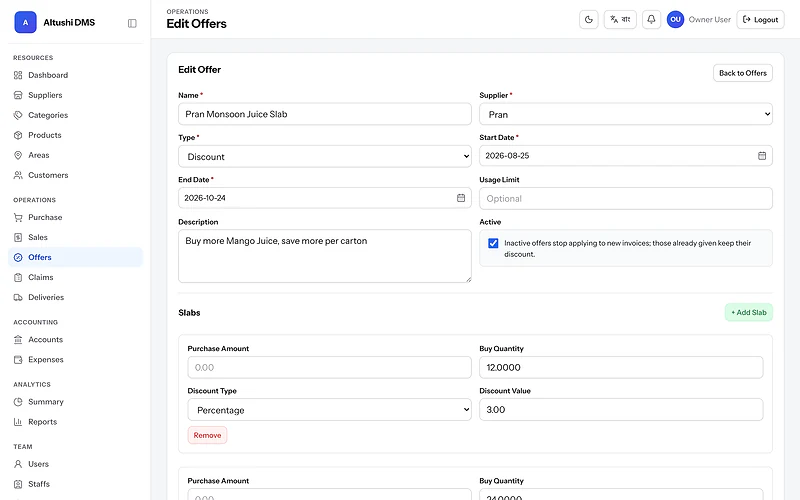Click Buy Quantity field showing 12.0000

tap(621, 367)
